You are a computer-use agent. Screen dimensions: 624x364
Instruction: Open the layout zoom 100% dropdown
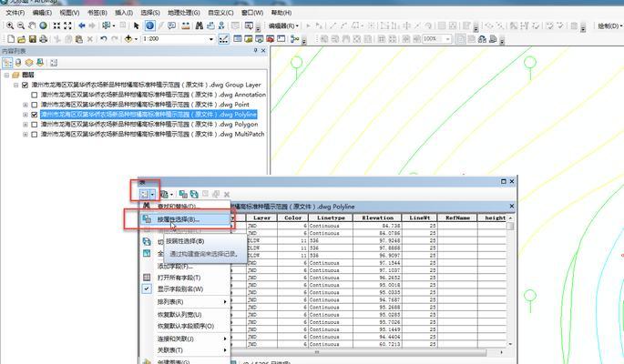pyautogui.click(x=448, y=39)
